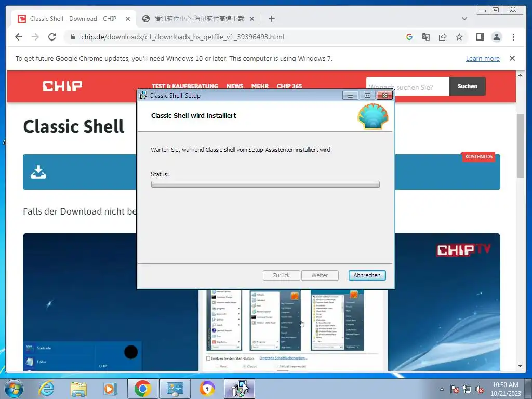View site info via the lock icon

coord(73,37)
